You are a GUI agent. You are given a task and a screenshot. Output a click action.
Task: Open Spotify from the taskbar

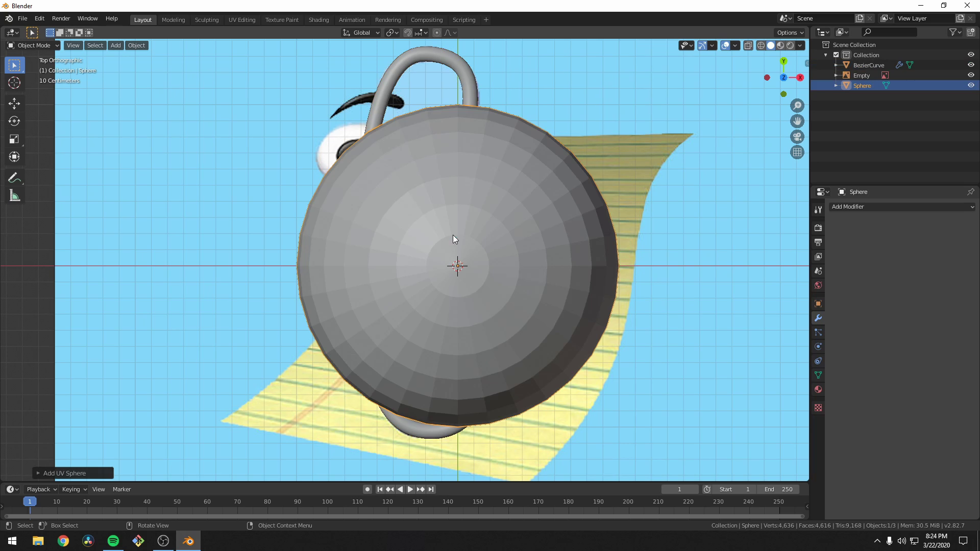tap(112, 540)
